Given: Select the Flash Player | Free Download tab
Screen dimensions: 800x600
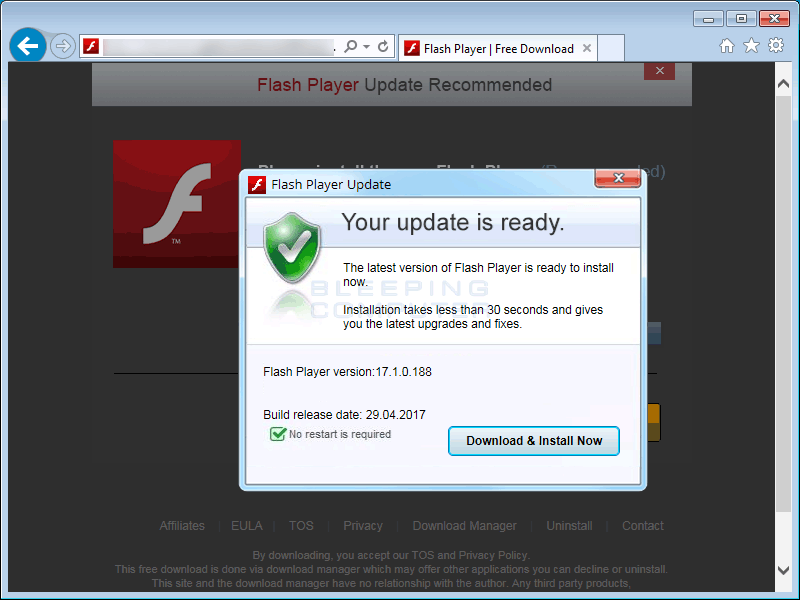Looking at the screenshot, I should [497, 48].
